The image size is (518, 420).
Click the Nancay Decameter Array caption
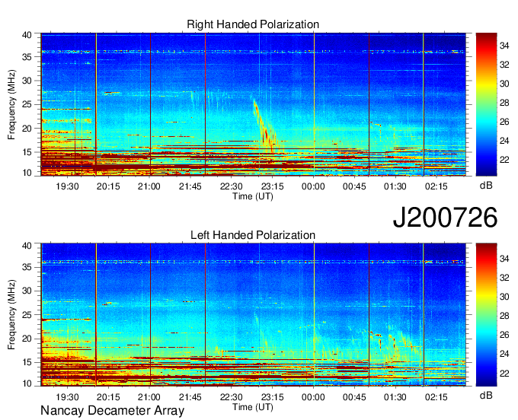pos(112,411)
